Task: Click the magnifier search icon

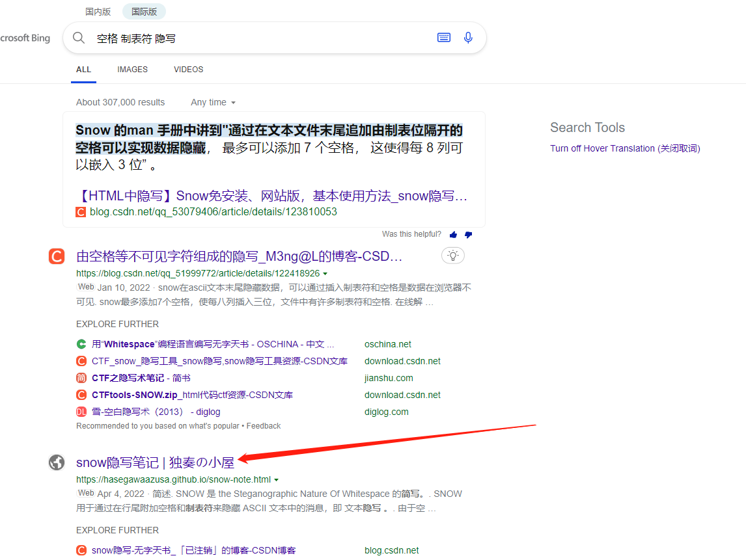Action: coord(79,38)
